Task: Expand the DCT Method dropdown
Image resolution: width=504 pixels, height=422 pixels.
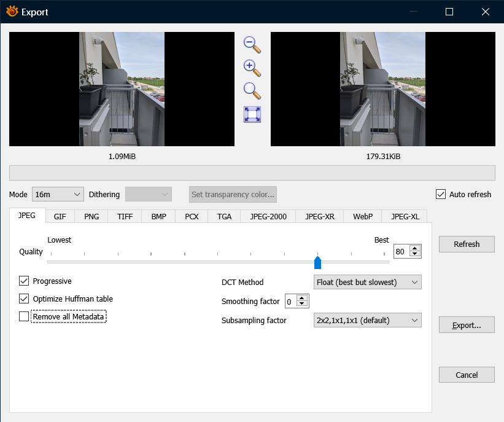Action: [367, 282]
